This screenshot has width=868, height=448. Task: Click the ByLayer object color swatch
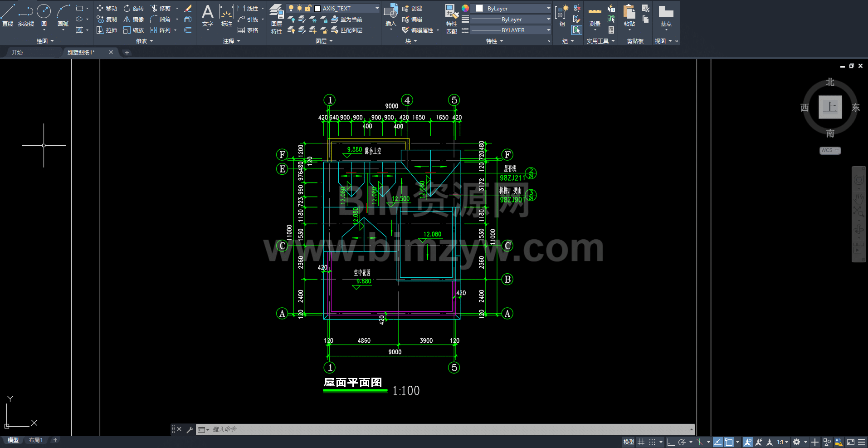(479, 8)
